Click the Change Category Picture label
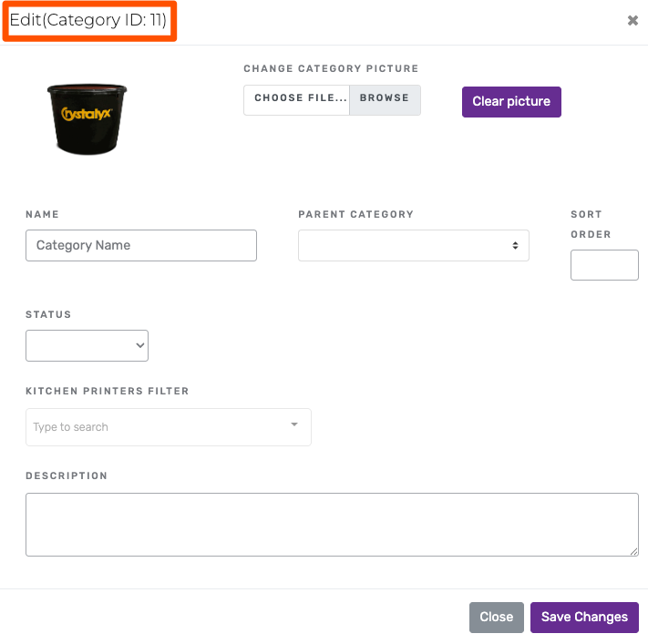Viewport: 648px width, 644px height. [331, 68]
